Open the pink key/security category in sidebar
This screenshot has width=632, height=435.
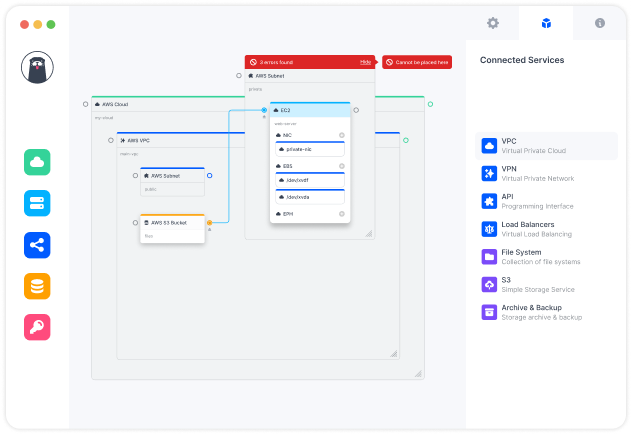point(37,327)
